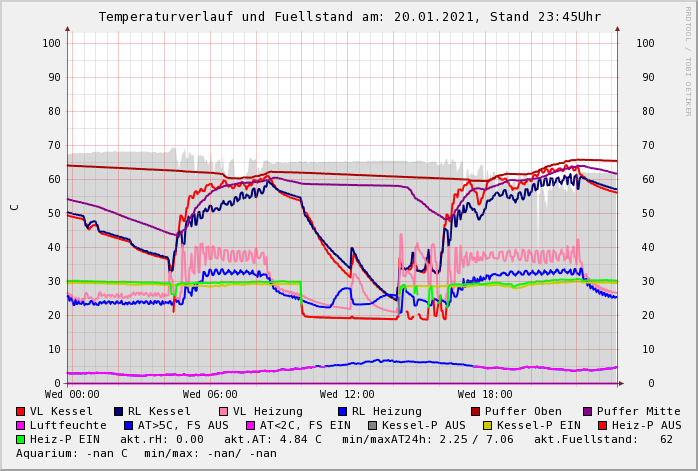Image resolution: width=698 pixels, height=471 pixels.
Task: Click the gray Kessel-P AUS swatch
Action: click(x=371, y=426)
